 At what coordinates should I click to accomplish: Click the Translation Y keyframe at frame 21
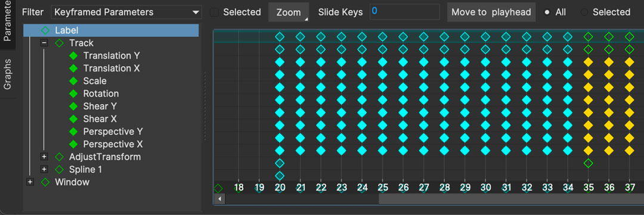point(300,63)
